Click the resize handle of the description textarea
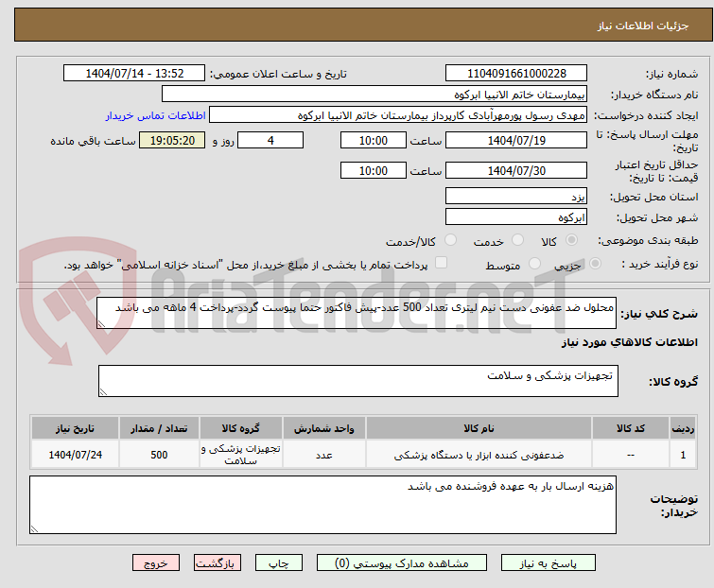714x588 pixels. [101, 324]
